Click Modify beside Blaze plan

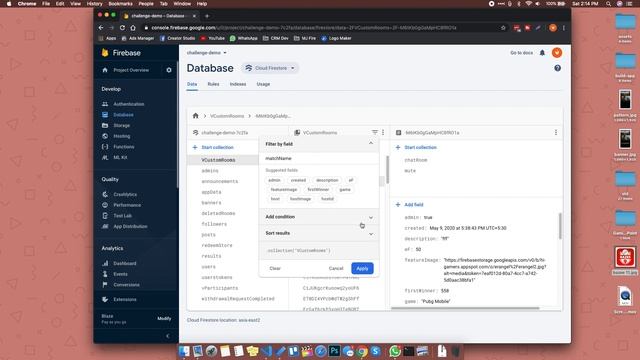click(x=164, y=318)
